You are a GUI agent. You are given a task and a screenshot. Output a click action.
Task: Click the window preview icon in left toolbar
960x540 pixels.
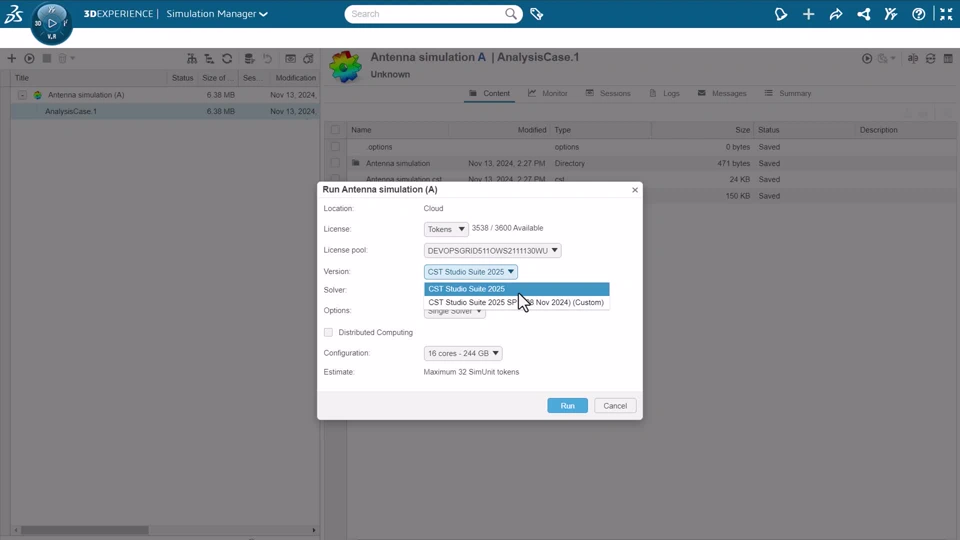[290, 59]
